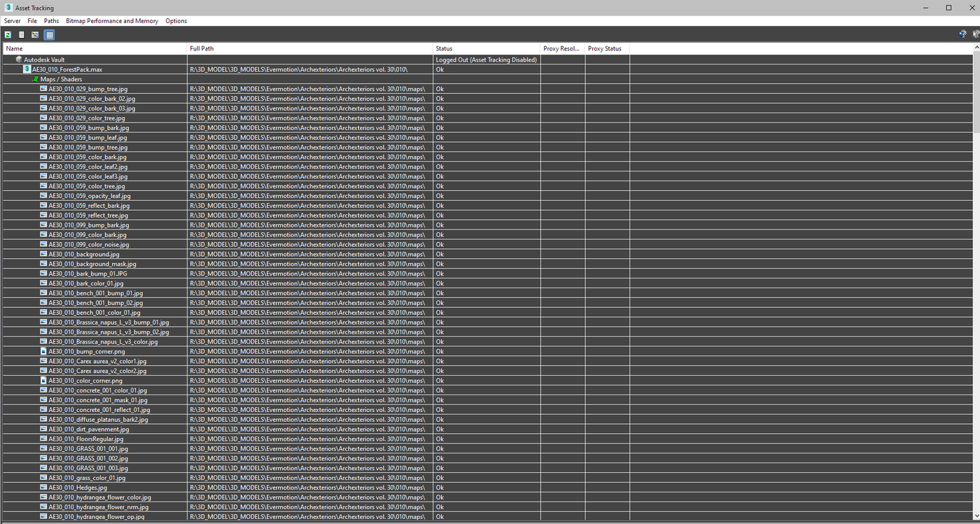
Task: Click the image icon beside AE30_010_color_corner.png
Action: 43,381
